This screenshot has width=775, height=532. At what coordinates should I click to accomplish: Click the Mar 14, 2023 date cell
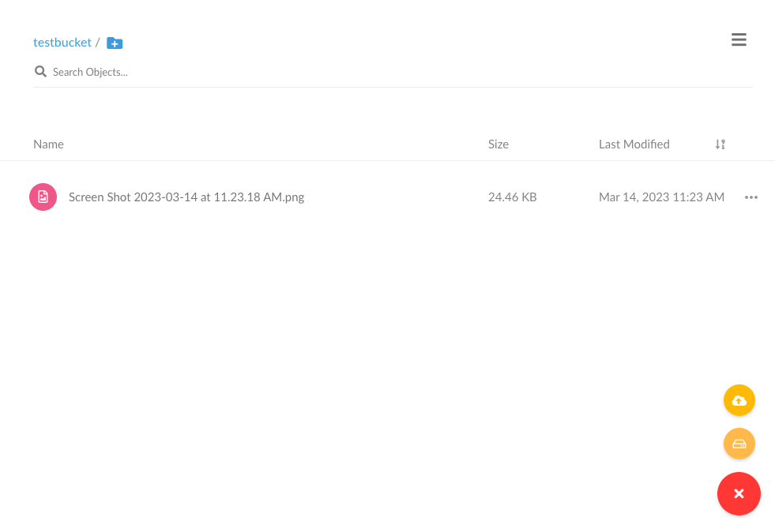click(x=661, y=197)
